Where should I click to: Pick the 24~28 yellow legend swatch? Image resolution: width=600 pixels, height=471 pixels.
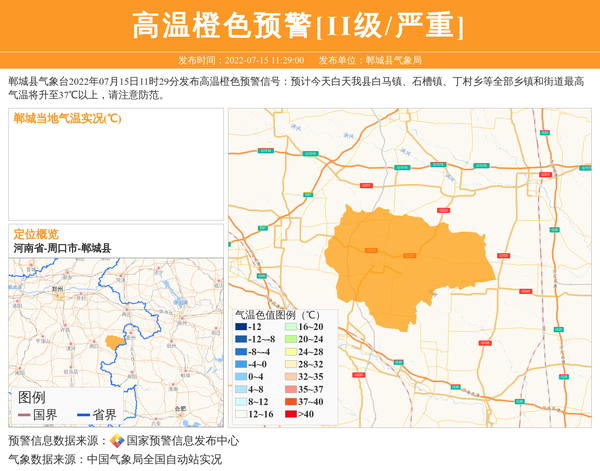coord(291,352)
